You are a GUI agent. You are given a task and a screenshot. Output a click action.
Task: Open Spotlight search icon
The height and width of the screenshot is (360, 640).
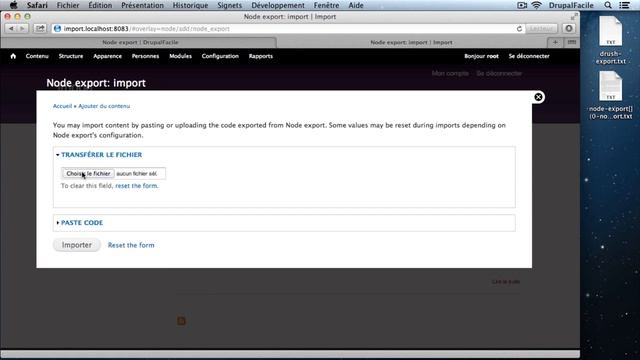[608, 5]
